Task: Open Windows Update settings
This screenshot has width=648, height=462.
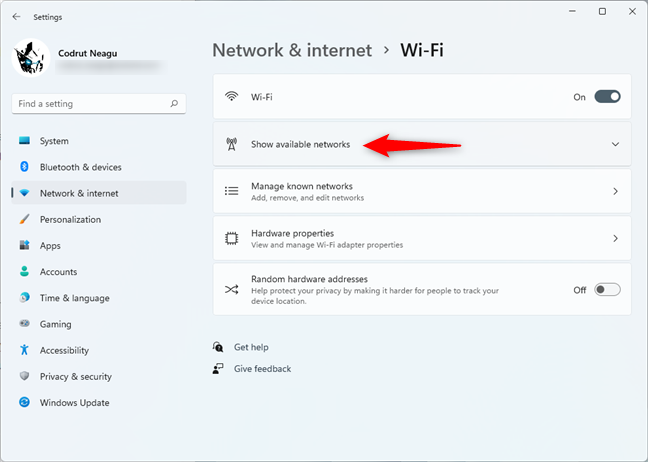Action: click(99, 402)
